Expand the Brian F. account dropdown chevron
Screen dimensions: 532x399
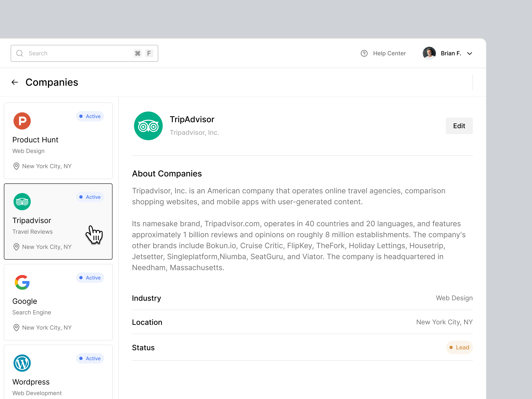(x=469, y=53)
